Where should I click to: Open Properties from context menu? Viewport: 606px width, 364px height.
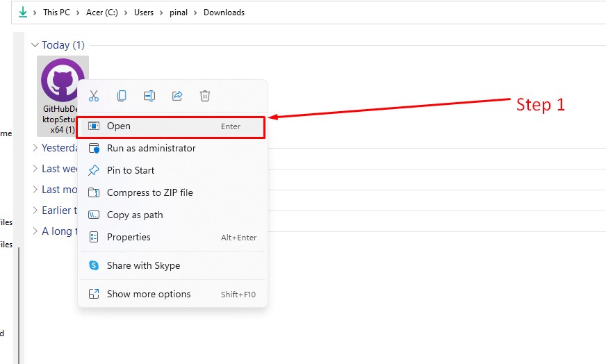pyautogui.click(x=172, y=238)
